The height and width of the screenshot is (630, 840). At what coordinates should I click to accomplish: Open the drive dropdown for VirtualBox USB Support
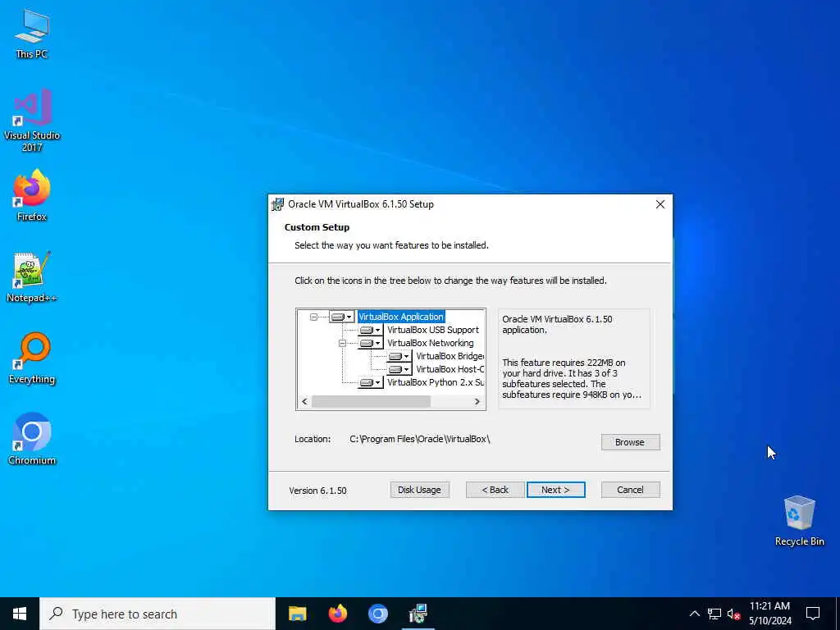(370, 330)
